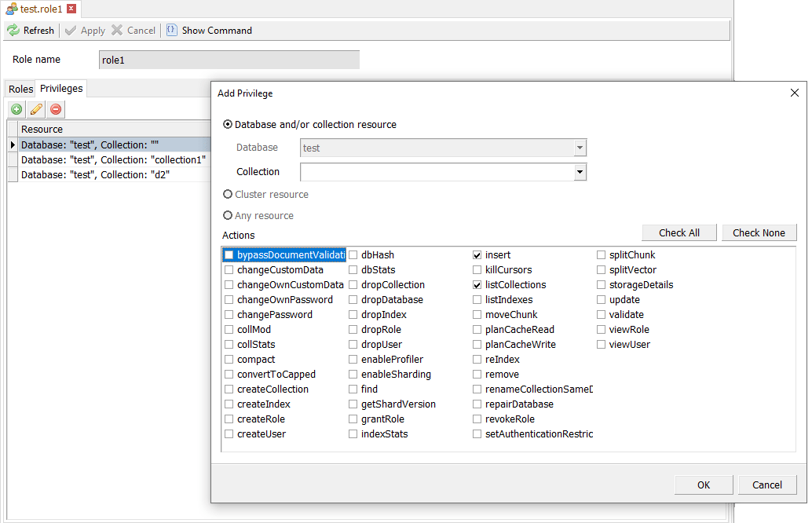
Task: Close the Add Privilege dialog
Action: point(794,93)
